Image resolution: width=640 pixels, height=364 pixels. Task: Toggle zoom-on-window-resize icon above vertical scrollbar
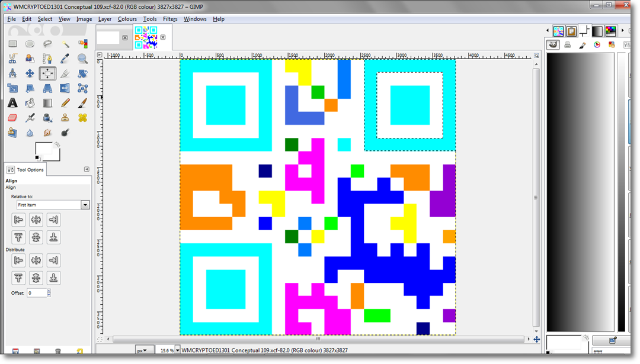point(536,56)
